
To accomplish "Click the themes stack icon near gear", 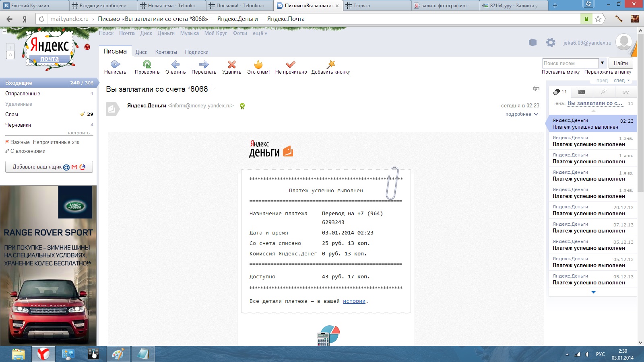I will (533, 42).
